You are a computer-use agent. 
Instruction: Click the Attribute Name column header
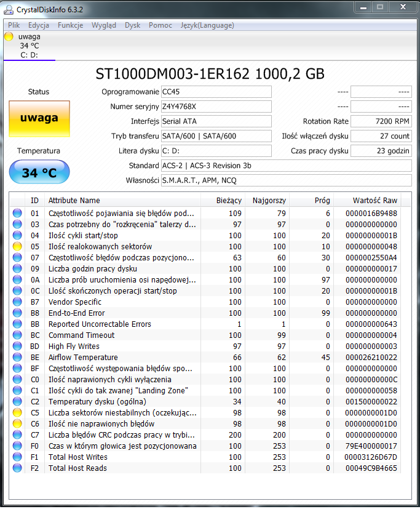coord(122,200)
